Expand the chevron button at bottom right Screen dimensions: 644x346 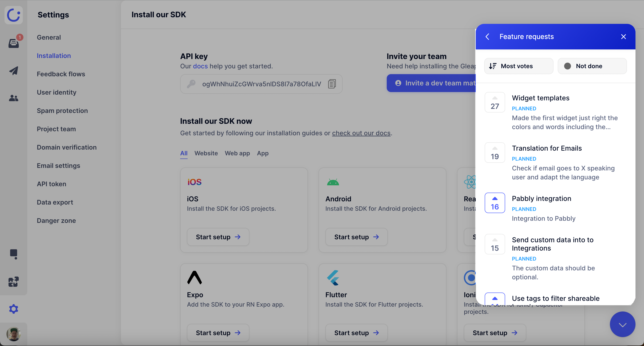(622, 324)
